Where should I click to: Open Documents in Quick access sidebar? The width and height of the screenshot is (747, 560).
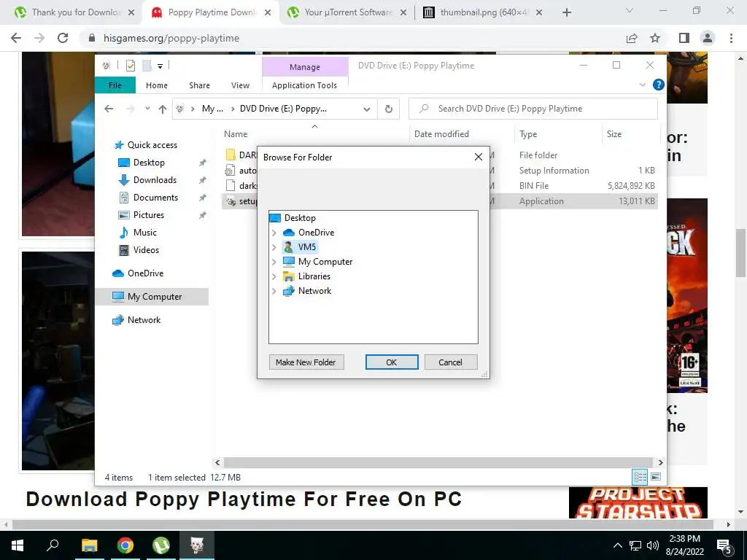click(x=155, y=198)
